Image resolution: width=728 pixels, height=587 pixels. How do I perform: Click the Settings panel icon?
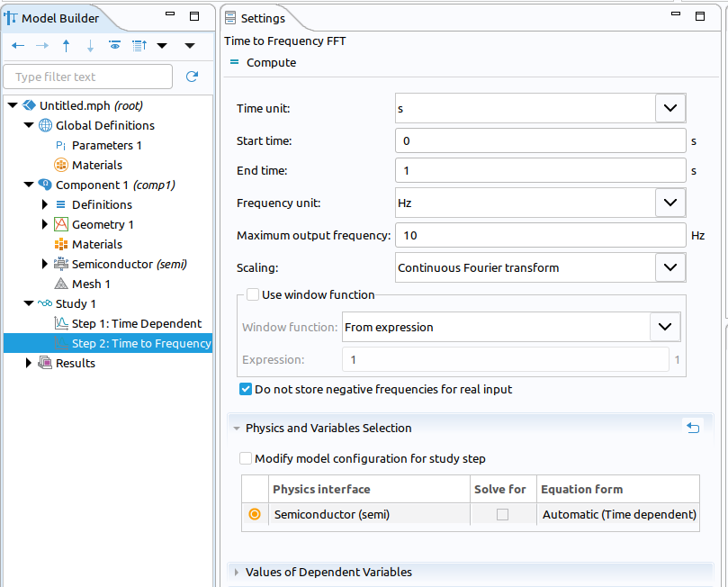coord(229,18)
